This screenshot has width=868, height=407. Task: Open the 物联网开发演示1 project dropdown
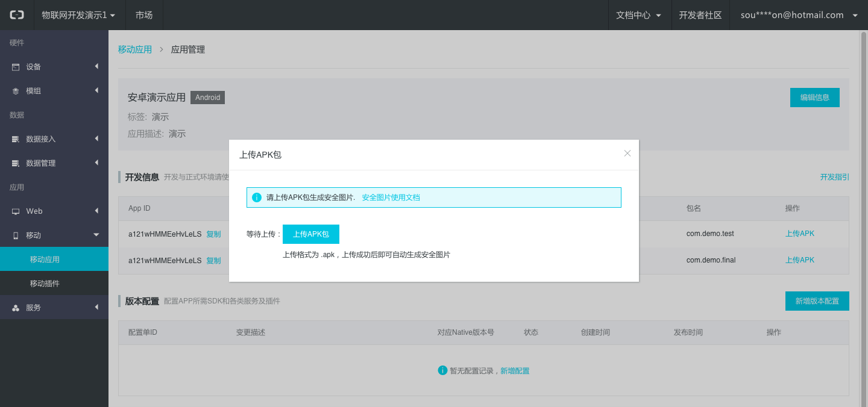click(78, 15)
